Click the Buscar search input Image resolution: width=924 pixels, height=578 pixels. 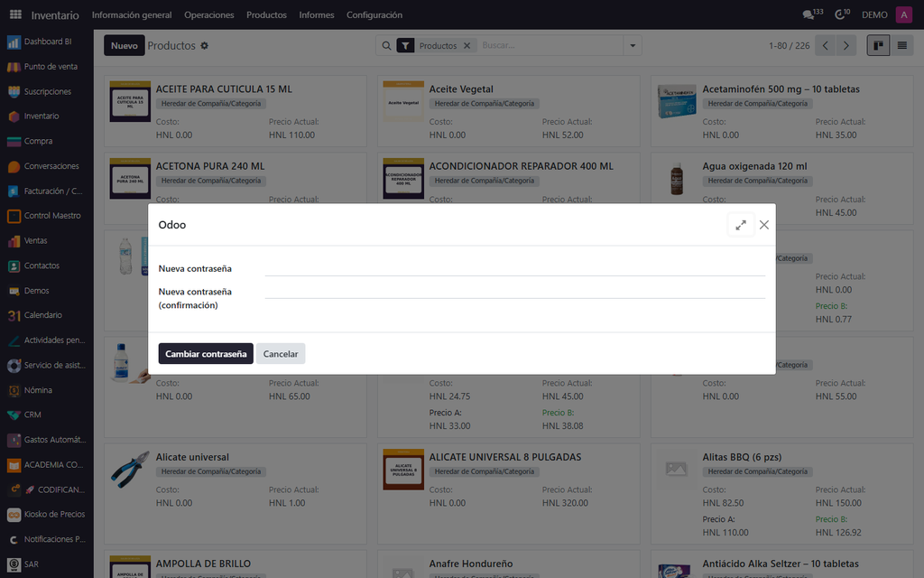(551, 45)
